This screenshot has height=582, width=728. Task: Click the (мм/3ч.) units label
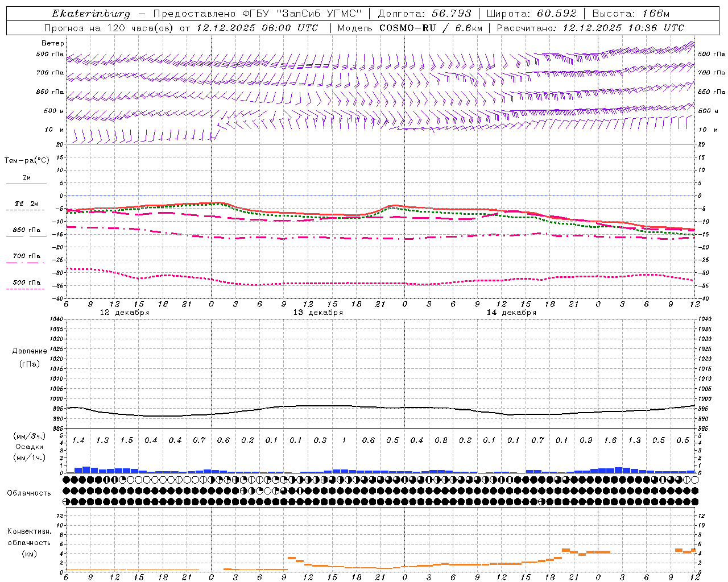coord(30,436)
